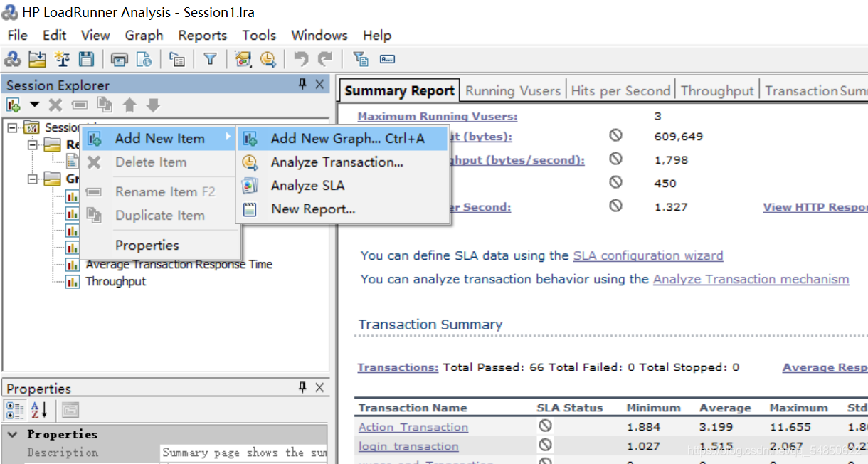Open the Help menu
Image resolution: width=868 pixels, height=464 pixels.
pyautogui.click(x=377, y=35)
